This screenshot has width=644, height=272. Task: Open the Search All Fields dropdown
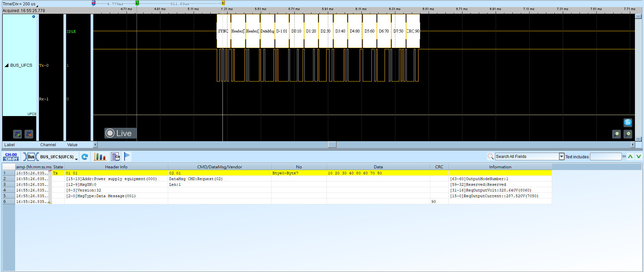(561, 156)
